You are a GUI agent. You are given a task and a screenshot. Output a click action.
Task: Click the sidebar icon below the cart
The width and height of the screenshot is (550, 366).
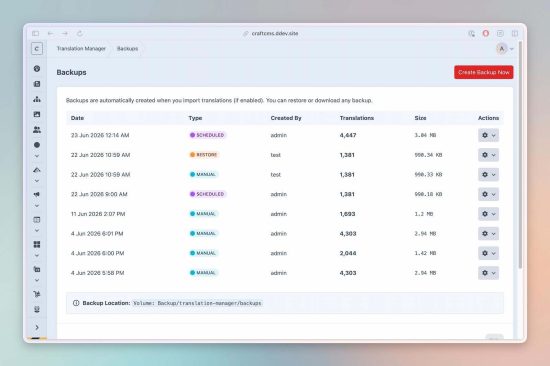pos(37,309)
